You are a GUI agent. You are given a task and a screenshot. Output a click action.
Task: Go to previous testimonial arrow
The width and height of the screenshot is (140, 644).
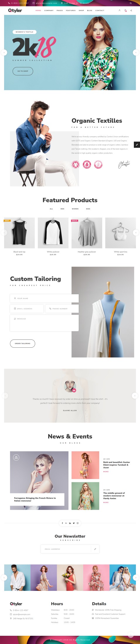5,396
